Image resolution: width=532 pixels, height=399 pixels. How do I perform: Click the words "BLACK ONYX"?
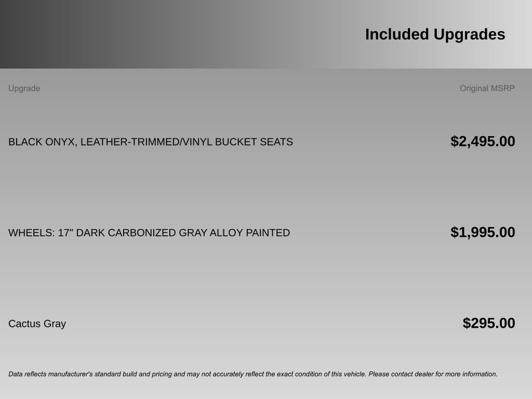(x=42, y=142)
